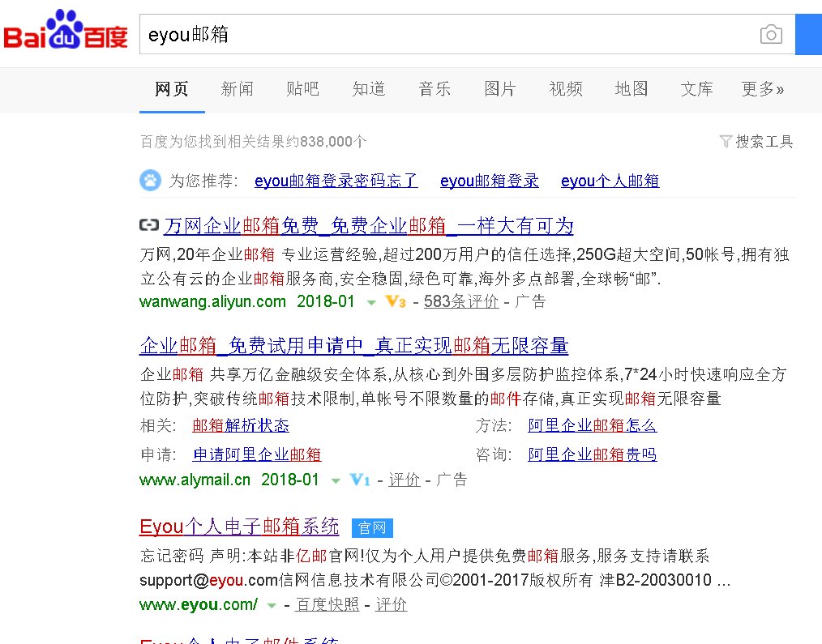Click the link icon beside 万网企业邮箱 result

click(148, 225)
